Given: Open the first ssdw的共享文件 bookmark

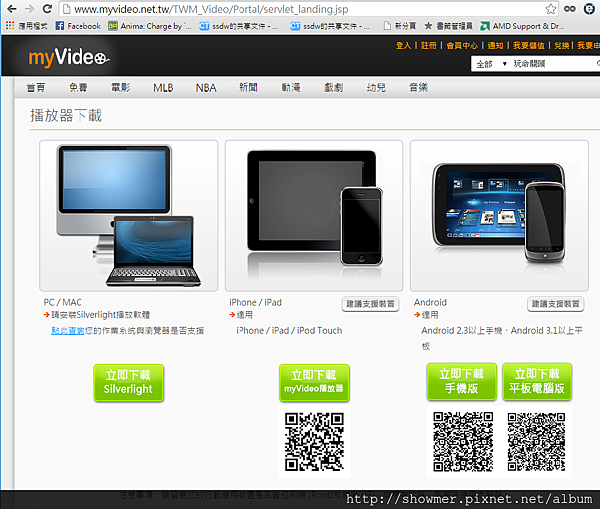Looking at the screenshot, I should [x=238, y=26].
